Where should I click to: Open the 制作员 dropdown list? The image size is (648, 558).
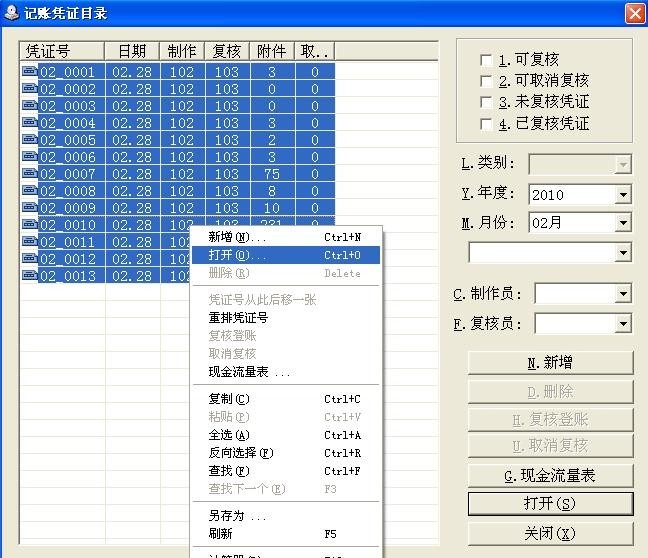tap(623, 294)
